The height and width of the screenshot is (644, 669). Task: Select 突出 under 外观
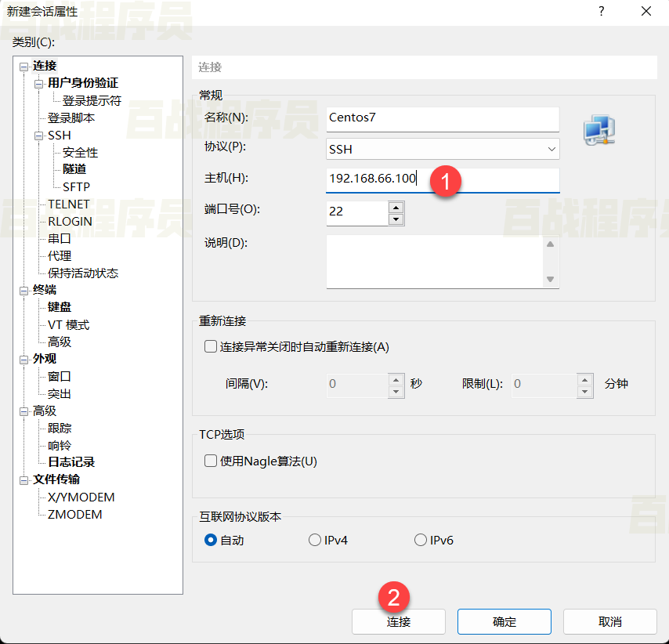point(60,393)
